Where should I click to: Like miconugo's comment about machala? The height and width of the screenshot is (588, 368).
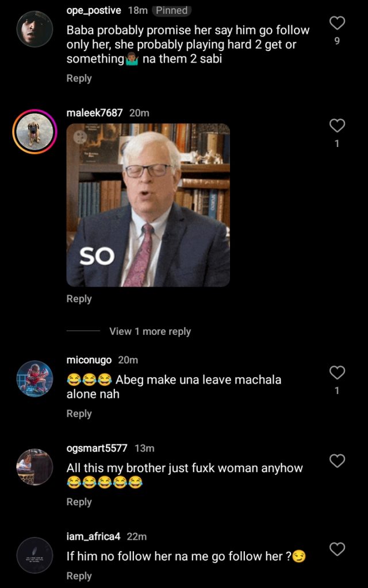pos(337,372)
